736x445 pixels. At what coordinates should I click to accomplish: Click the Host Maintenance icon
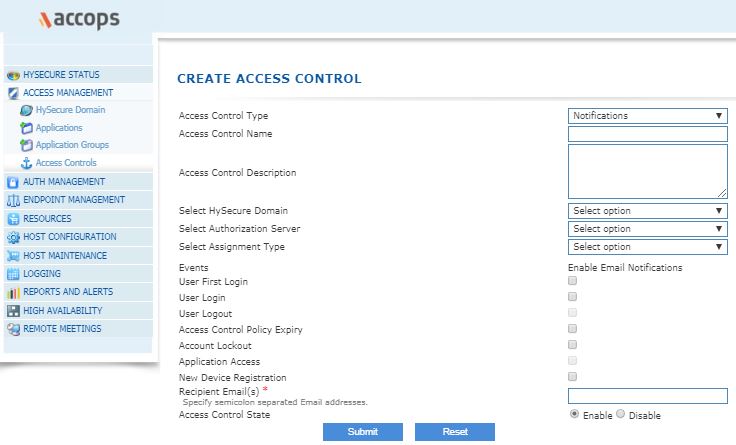click(x=13, y=256)
